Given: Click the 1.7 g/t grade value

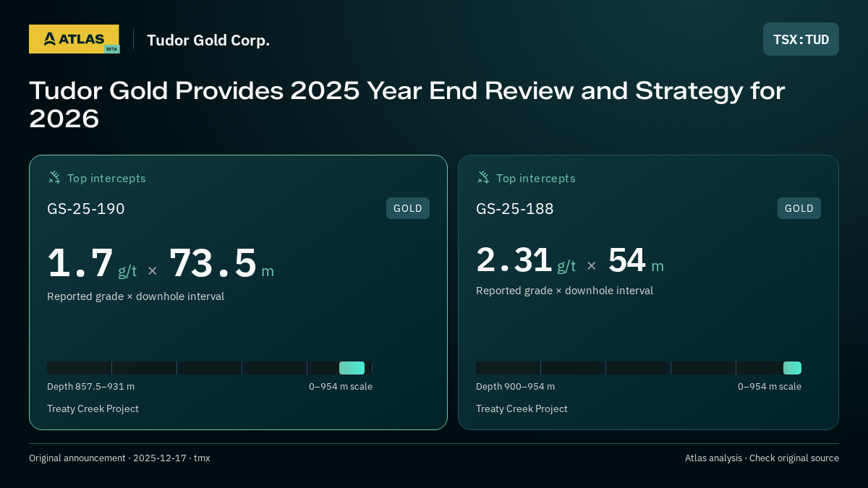Looking at the screenshot, I should (x=92, y=264).
